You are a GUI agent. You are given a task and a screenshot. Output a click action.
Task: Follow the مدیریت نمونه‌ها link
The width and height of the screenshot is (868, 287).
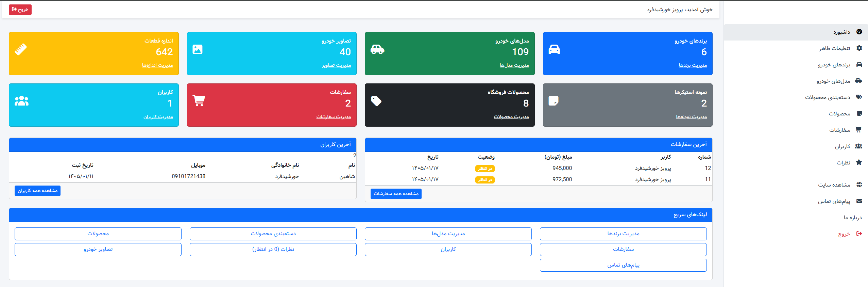tap(691, 117)
